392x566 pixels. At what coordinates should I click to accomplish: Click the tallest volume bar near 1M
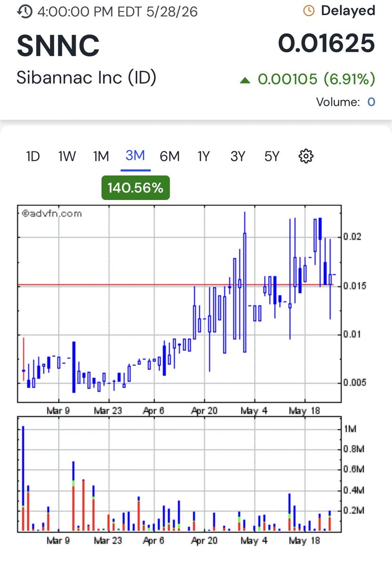pos(23,478)
